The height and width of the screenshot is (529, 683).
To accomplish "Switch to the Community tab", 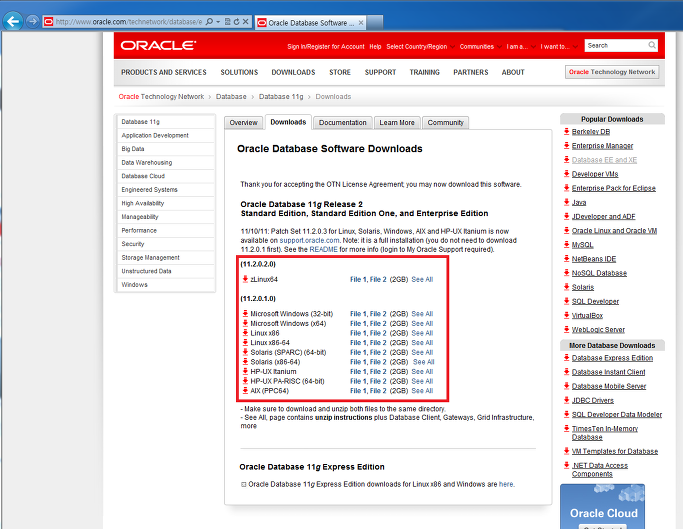I will tap(445, 123).
